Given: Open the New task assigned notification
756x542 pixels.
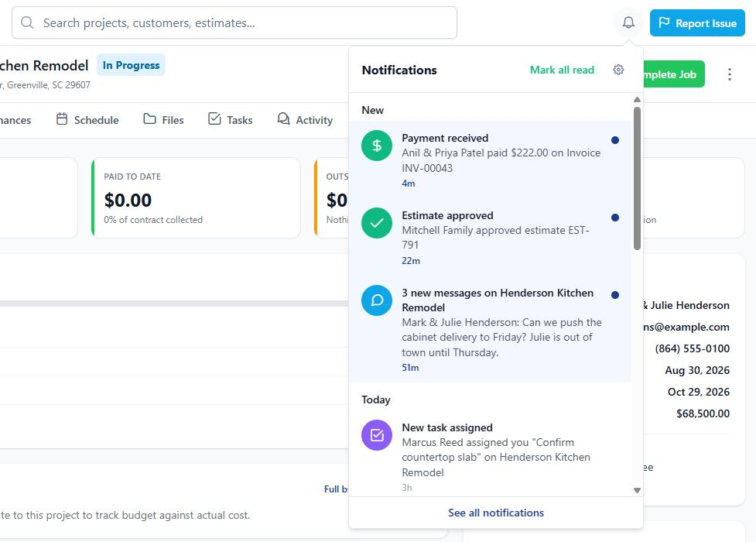Looking at the screenshot, I should (490, 457).
